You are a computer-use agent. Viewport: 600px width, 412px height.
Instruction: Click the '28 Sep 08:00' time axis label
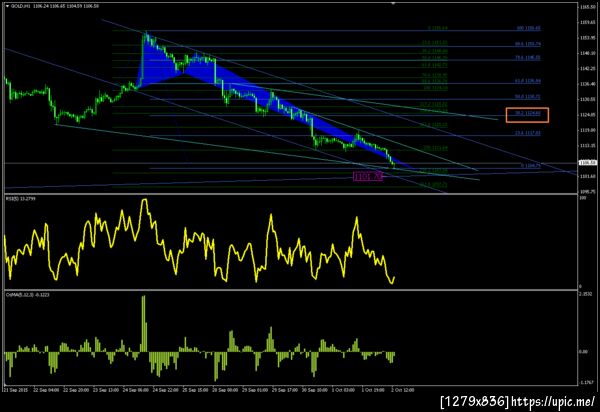(x=225, y=390)
